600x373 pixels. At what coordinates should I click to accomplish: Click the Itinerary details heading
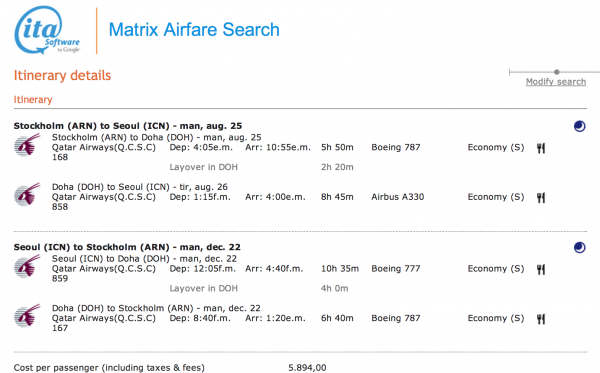62,75
